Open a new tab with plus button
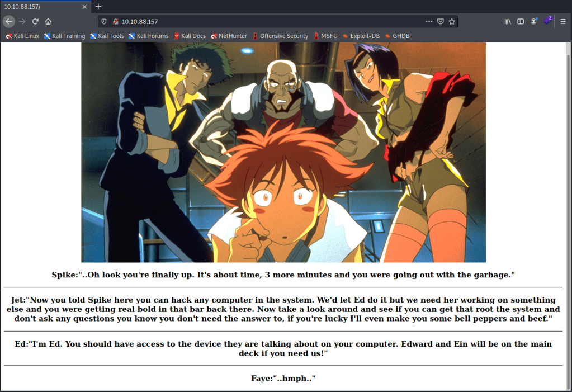The width and height of the screenshot is (572, 392). [98, 6]
